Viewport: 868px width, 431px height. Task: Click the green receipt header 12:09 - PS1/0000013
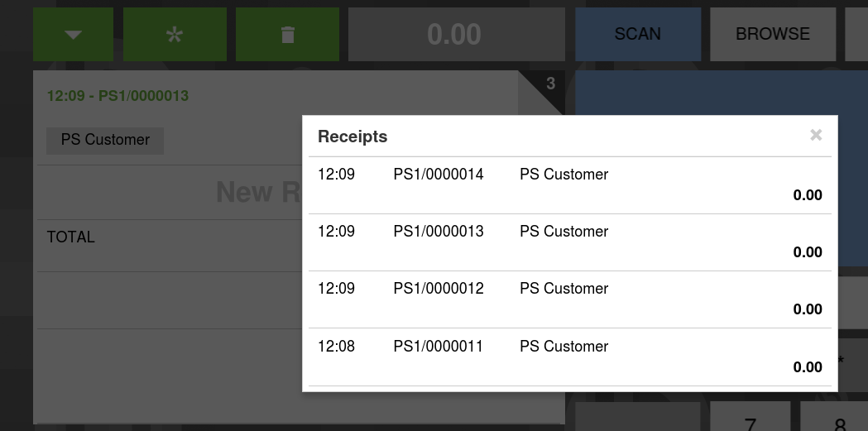(117, 96)
